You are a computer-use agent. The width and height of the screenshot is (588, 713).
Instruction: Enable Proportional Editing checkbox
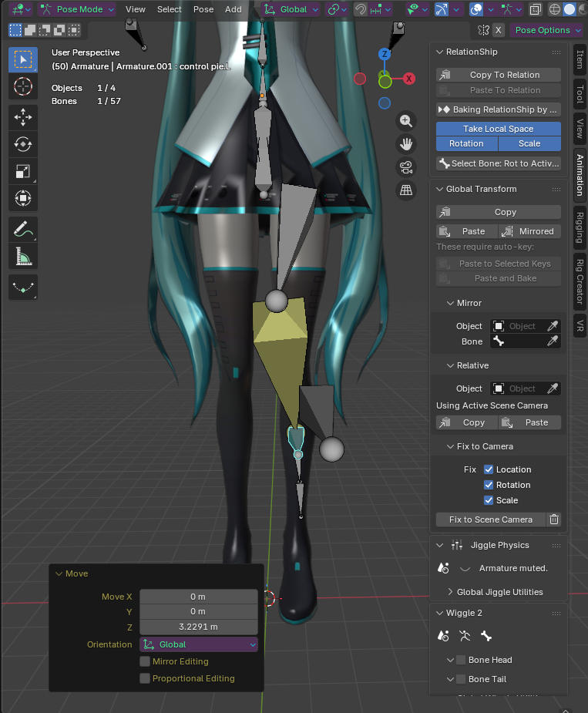tap(145, 678)
